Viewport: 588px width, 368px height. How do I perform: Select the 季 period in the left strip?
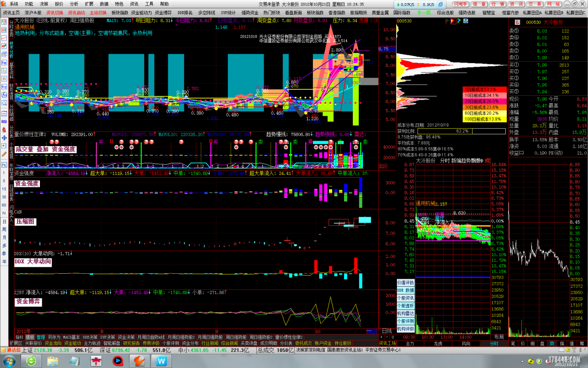tap(5, 253)
